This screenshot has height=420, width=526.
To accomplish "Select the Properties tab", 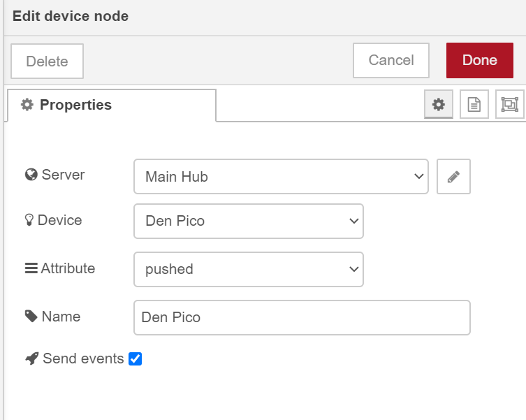I will (x=112, y=105).
